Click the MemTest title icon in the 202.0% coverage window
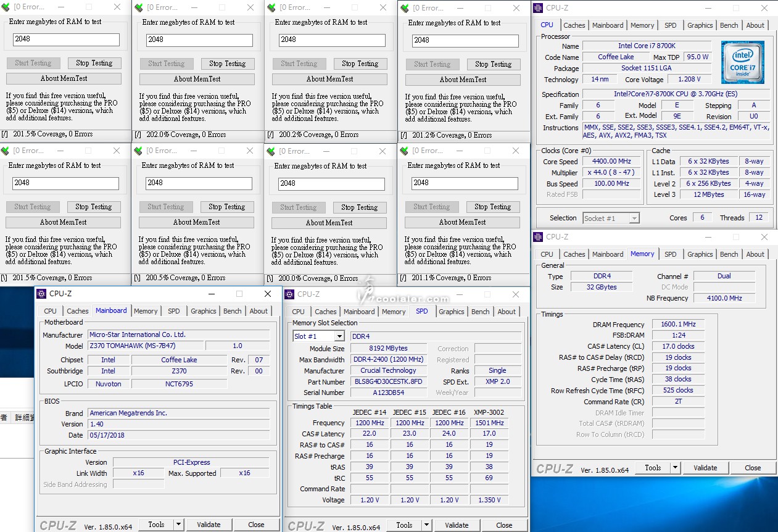Image resolution: width=778 pixels, height=532 pixels. pos(139,8)
